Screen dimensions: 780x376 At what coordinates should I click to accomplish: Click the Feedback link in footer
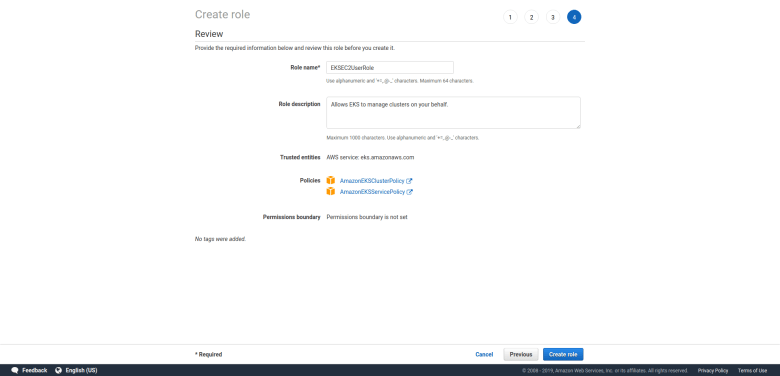point(35,371)
